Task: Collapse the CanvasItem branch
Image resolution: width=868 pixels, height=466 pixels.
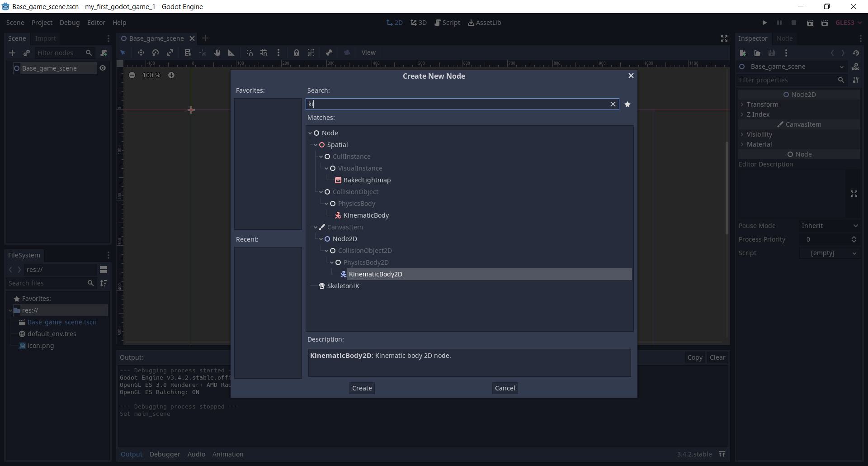Action: coord(316,227)
